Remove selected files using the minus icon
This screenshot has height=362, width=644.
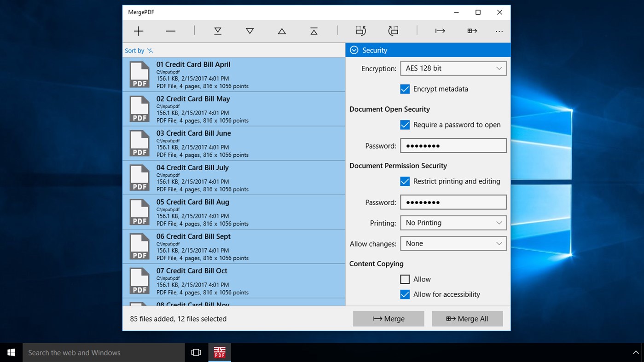[x=170, y=31]
